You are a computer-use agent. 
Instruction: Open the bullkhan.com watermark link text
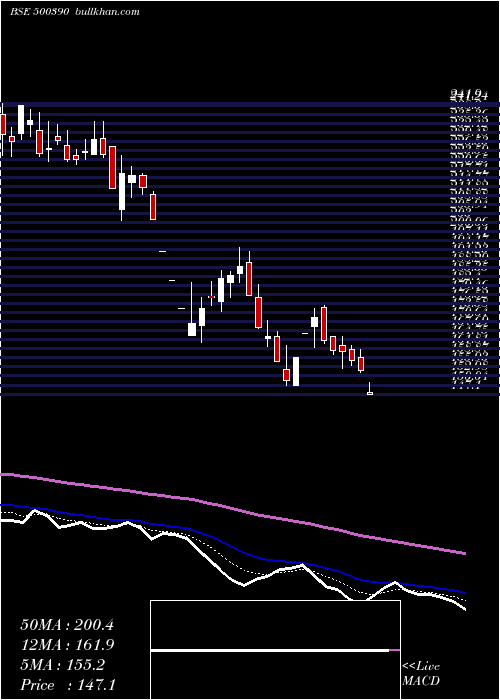[x=106, y=12]
